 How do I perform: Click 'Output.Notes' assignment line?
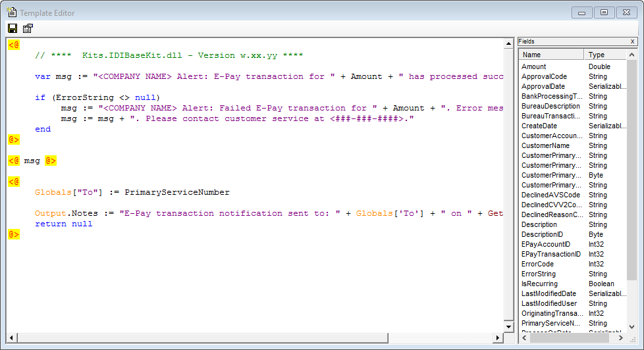tap(269, 213)
